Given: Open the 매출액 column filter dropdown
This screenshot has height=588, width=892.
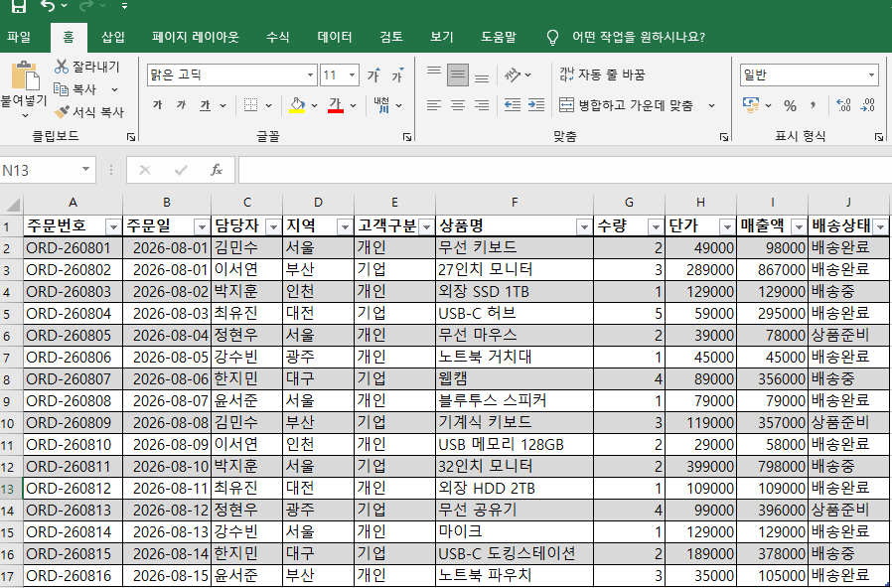Looking at the screenshot, I should tap(799, 227).
